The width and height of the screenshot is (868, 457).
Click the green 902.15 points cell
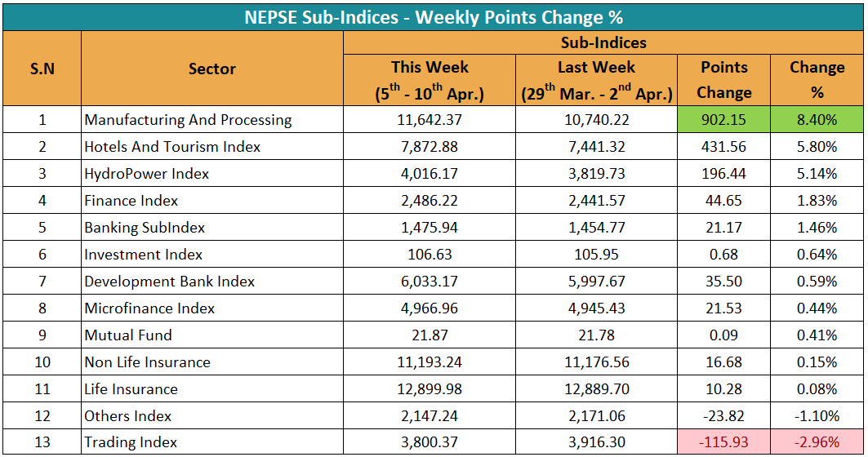coord(723,120)
